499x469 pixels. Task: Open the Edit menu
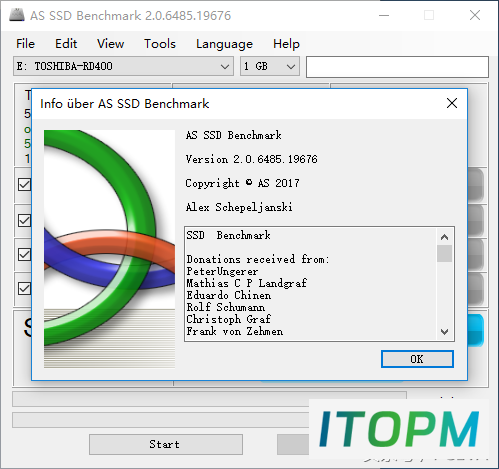coord(66,44)
